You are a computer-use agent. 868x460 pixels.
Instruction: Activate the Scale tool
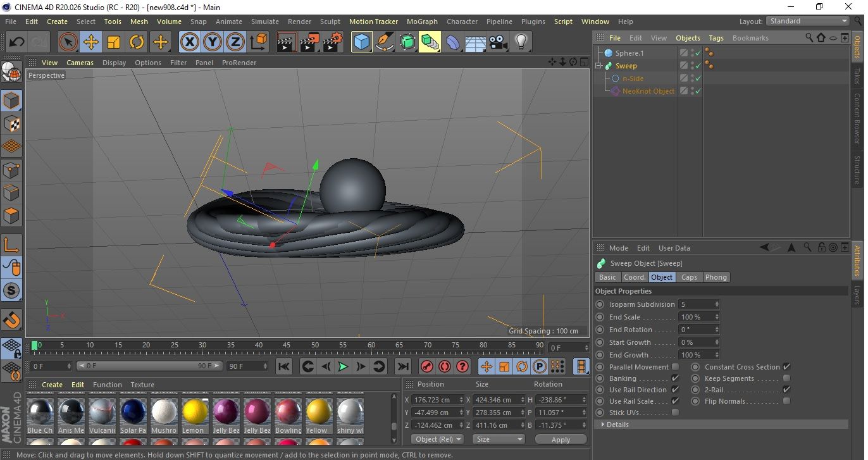pos(114,42)
